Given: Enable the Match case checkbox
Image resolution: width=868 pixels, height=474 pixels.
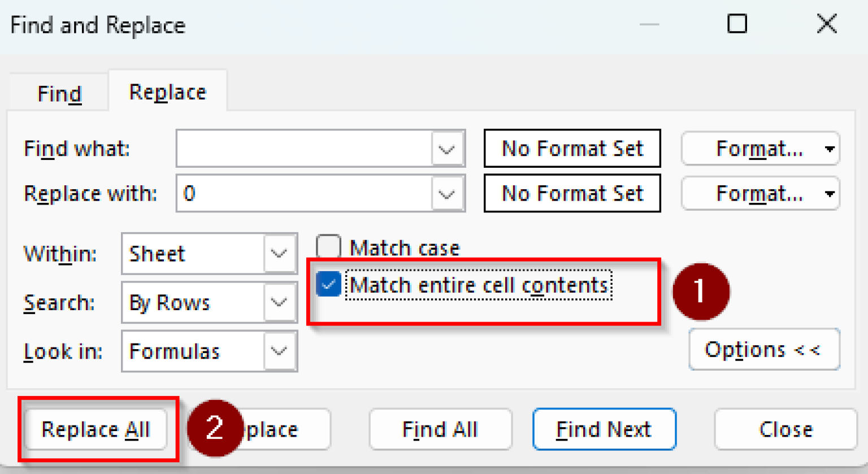Looking at the screenshot, I should [329, 247].
